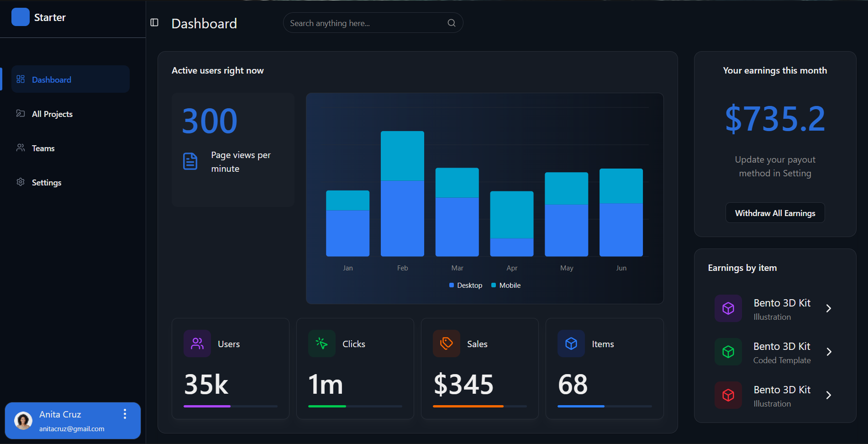868x444 pixels.
Task: Collapse the sidebar using the panel toggle
Action: pos(154,22)
